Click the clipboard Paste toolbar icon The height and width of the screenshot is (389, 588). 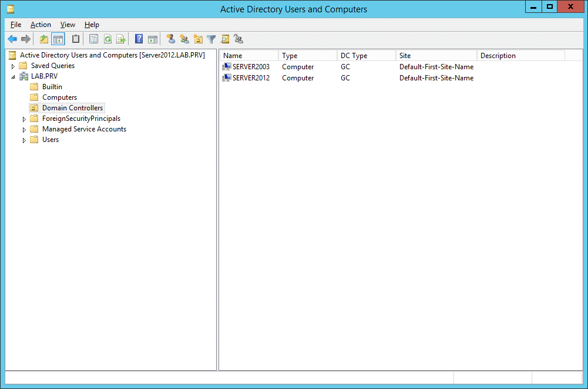pyautogui.click(x=76, y=39)
